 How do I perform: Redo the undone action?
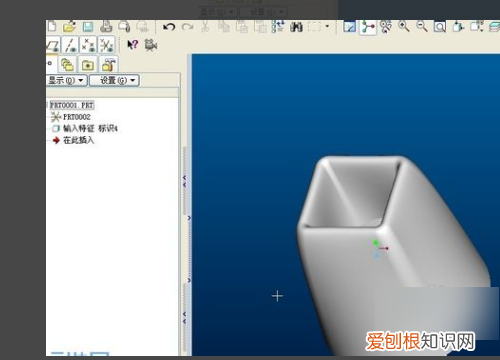point(187,27)
